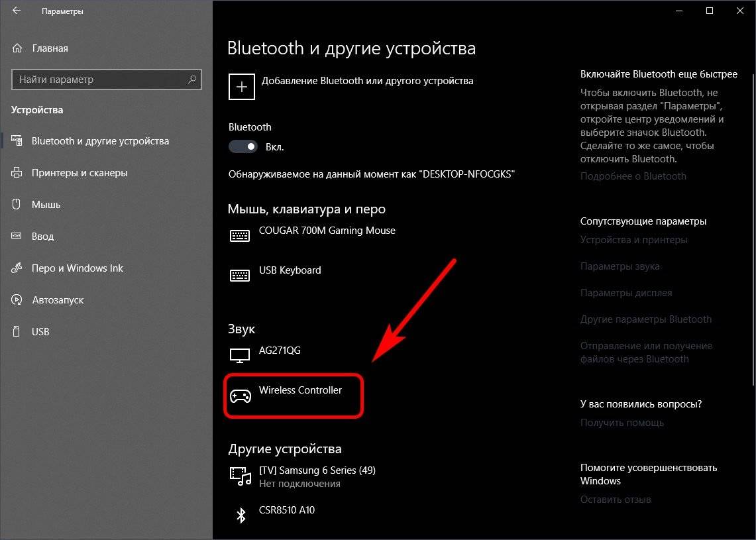The height and width of the screenshot is (540, 756).
Task: Click the AG271QG monitor icon
Action: 240,356
